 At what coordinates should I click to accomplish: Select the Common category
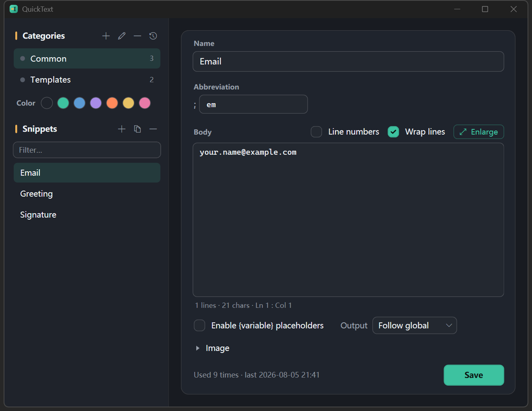click(x=87, y=58)
